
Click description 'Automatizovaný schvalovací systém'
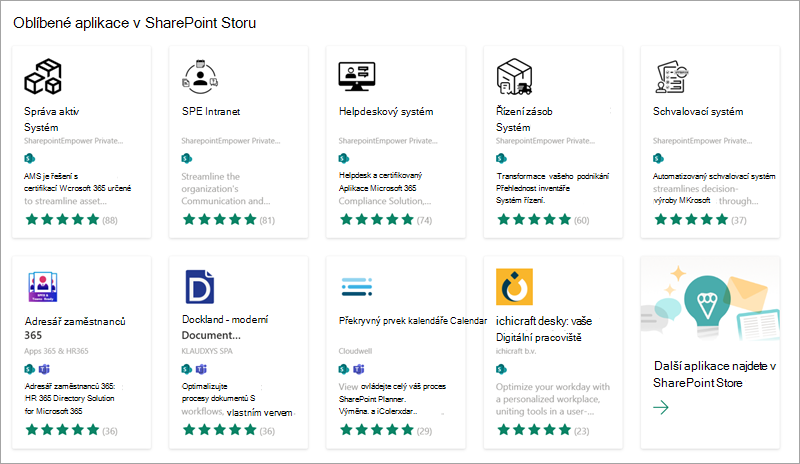(x=714, y=188)
